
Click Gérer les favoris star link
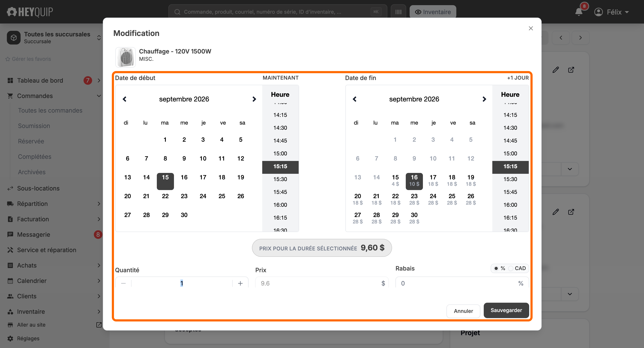(x=28, y=59)
